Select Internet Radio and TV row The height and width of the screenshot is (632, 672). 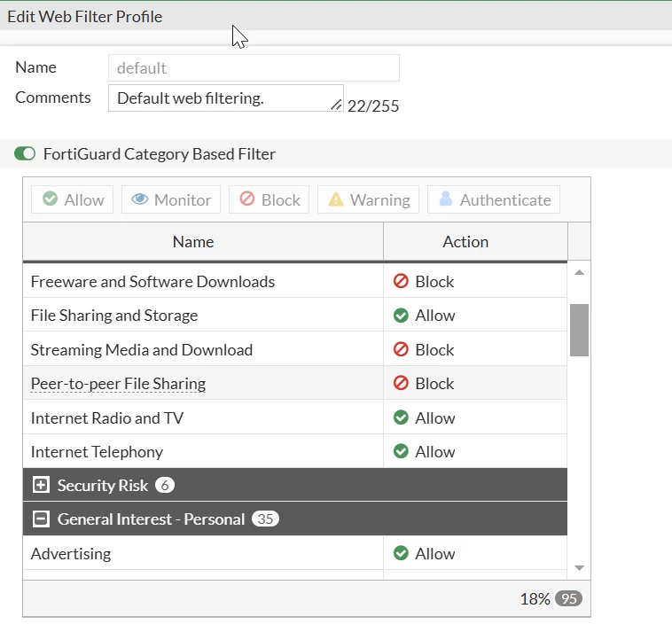coord(295,417)
